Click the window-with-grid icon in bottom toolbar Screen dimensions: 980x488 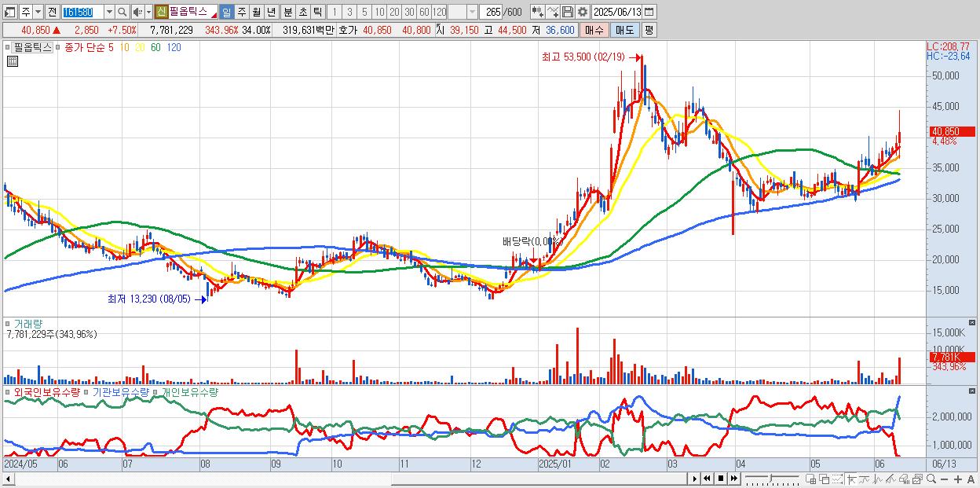810,479
